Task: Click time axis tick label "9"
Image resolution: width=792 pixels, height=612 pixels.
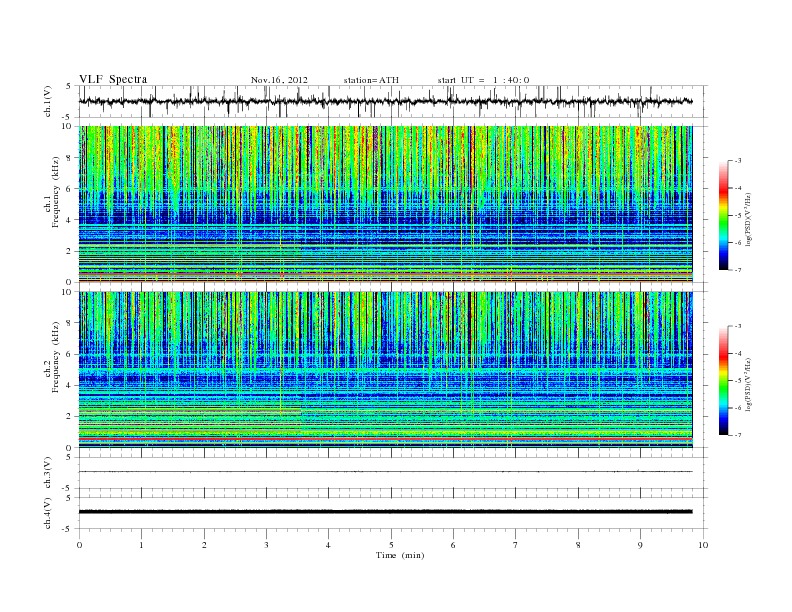Action: (x=640, y=545)
